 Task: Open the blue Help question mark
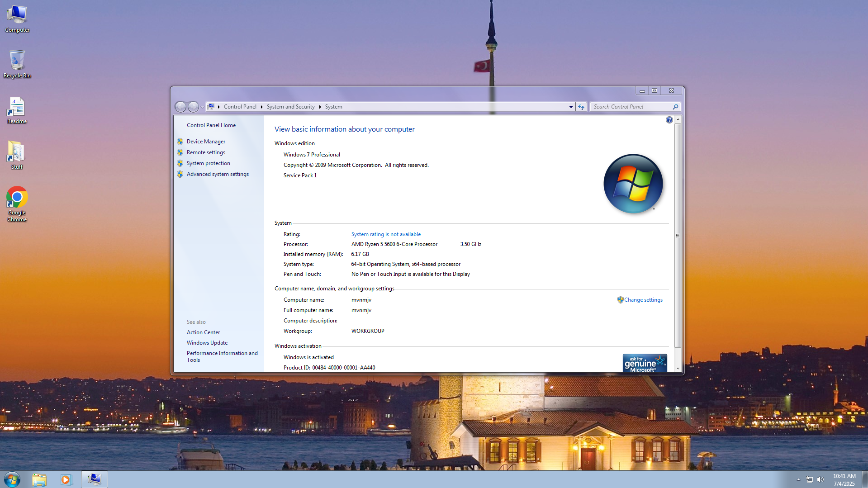(x=669, y=120)
